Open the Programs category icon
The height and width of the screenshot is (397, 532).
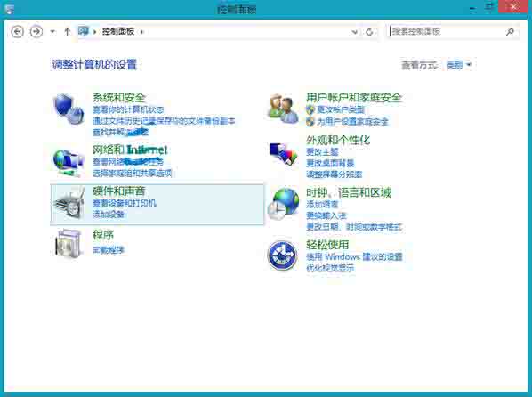69,244
